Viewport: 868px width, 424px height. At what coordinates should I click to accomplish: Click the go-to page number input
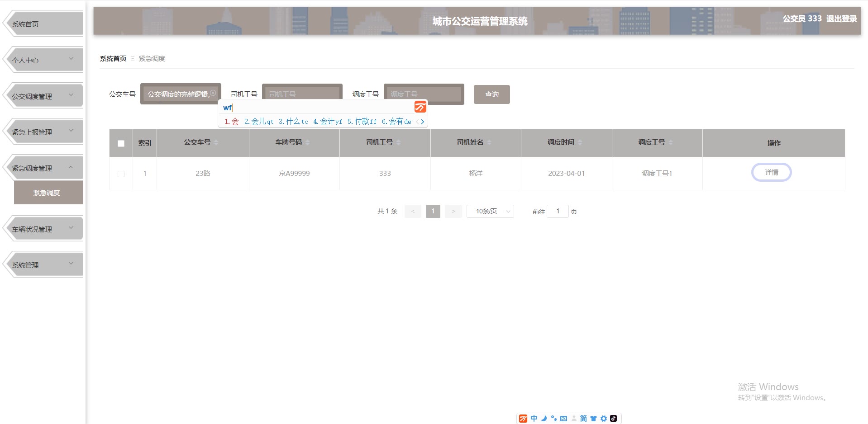point(558,211)
